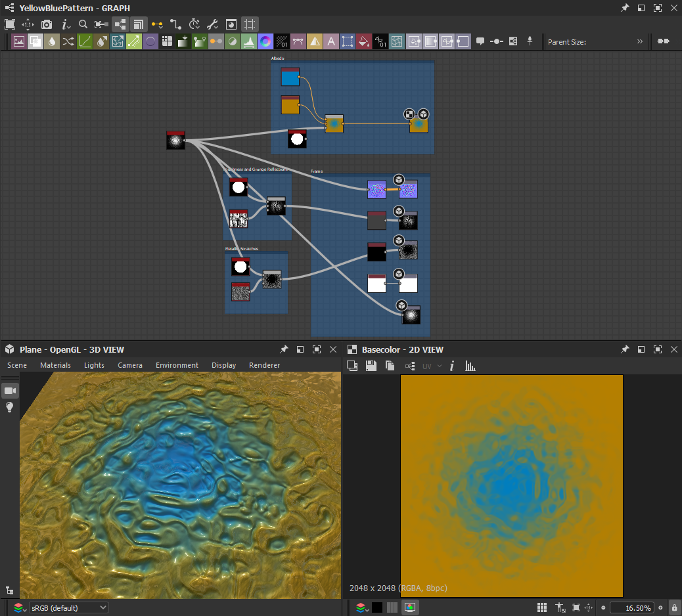Add a comment to the graph
Image resolution: width=682 pixels, height=616 pixels.
pos(480,41)
